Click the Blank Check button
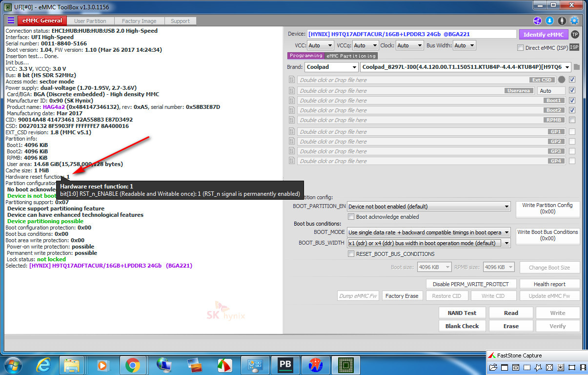 (462, 326)
